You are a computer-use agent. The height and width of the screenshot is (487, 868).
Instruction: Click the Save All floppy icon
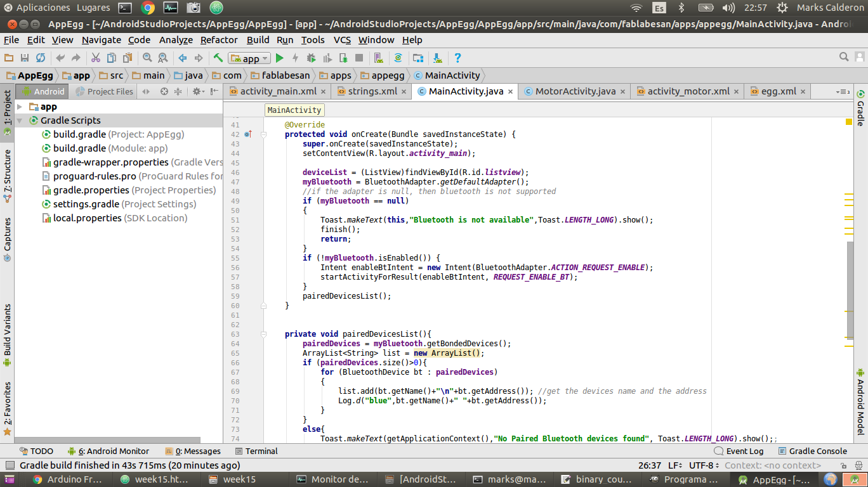tap(25, 58)
